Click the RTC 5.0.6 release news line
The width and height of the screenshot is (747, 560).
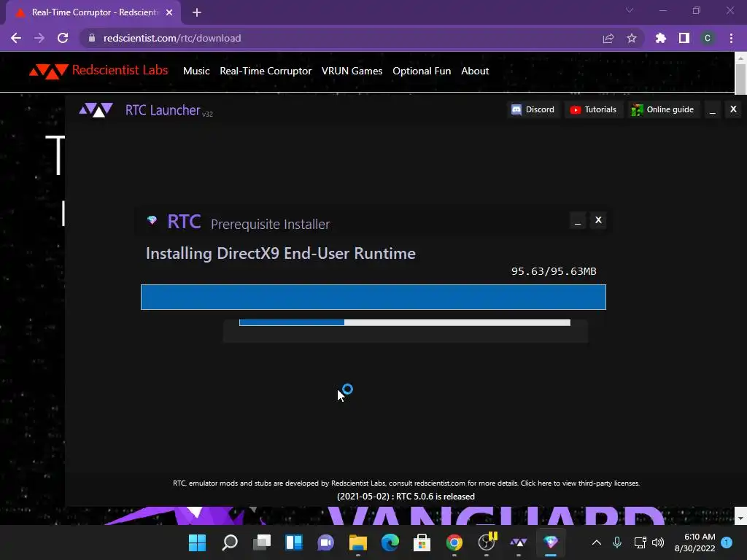[406, 496]
